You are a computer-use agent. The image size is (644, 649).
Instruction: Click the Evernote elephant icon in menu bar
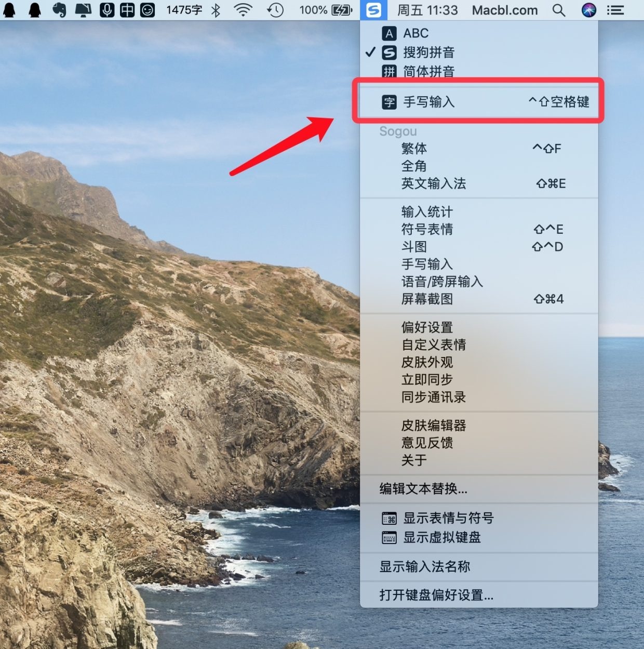coord(59,10)
